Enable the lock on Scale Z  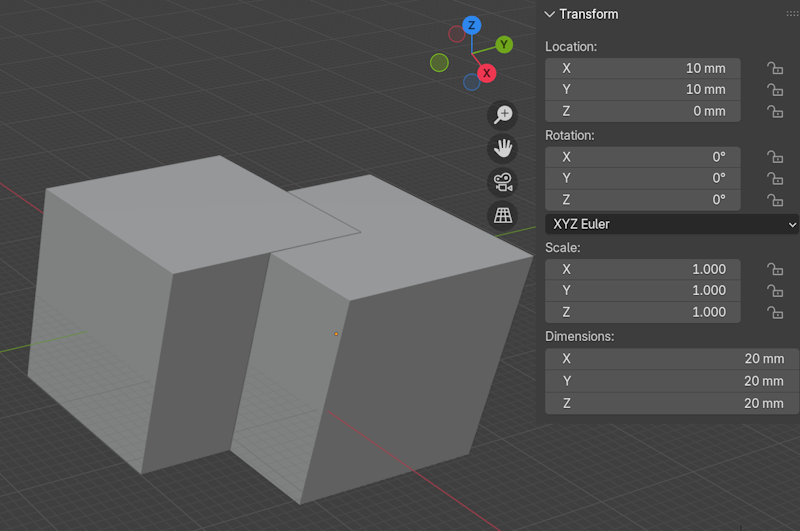(774, 312)
